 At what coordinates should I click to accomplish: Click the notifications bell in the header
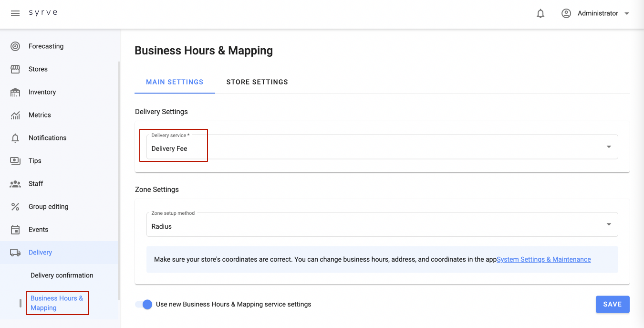point(540,13)
